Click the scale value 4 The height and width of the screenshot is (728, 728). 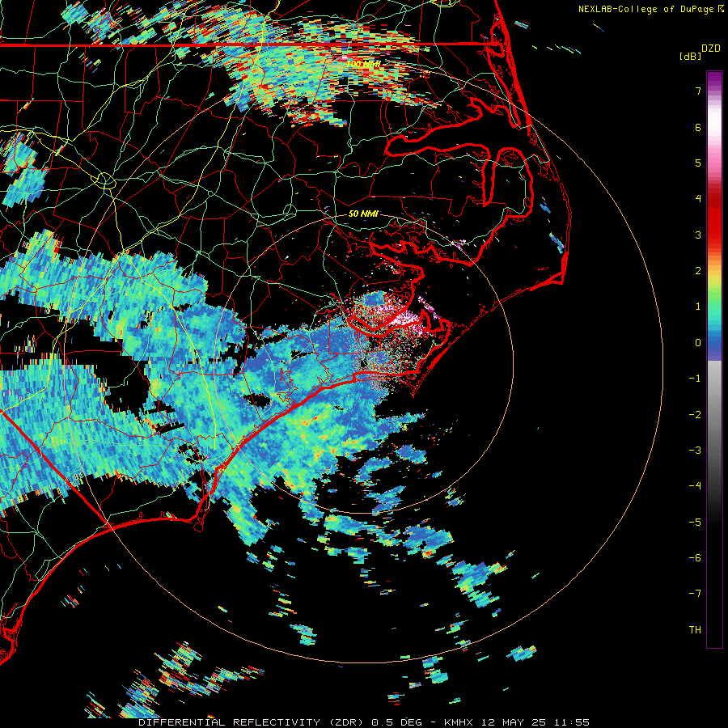coord(698,199)
